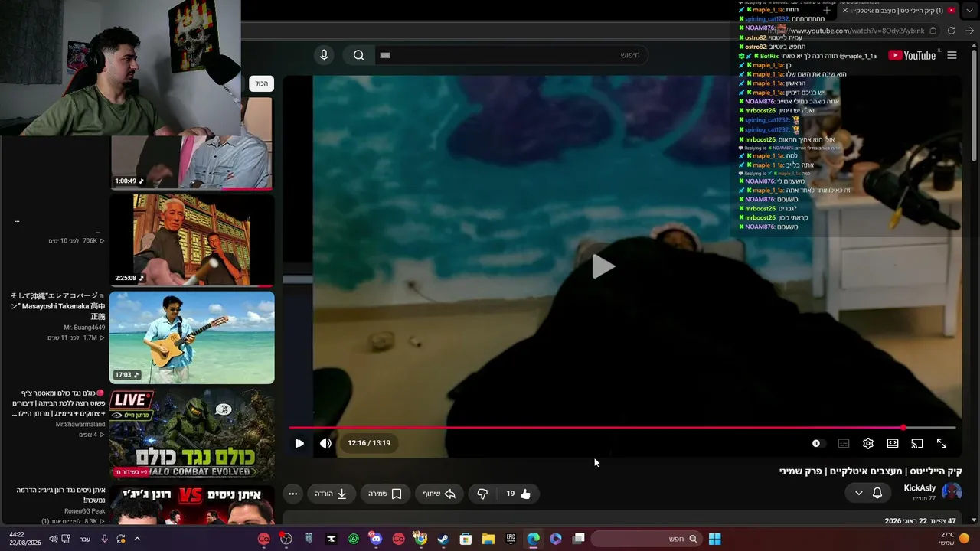Save the video with the שמירה button

click(385, 494)
